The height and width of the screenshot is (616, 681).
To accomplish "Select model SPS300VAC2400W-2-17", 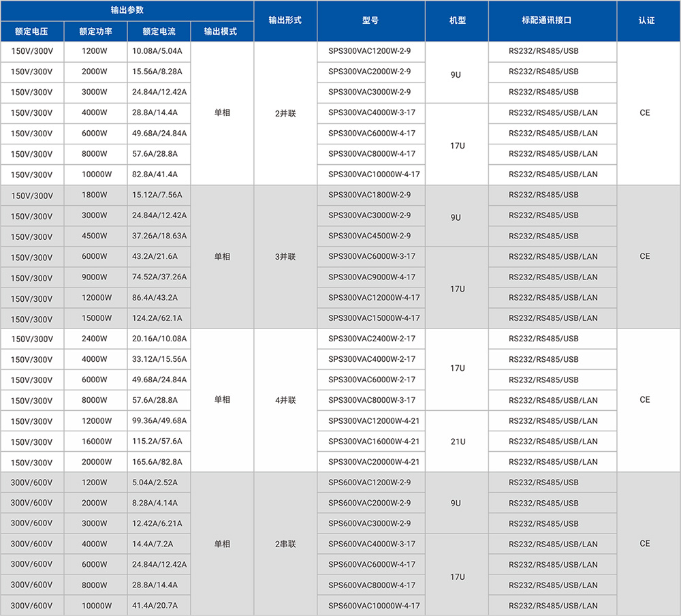I will coord(371,339).
